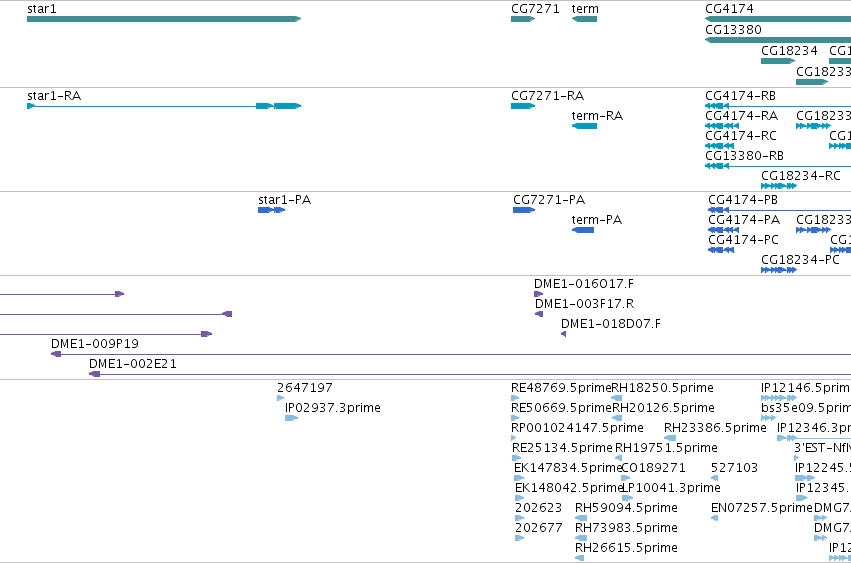Select the DME1-018D07.F clone arrow

click(x=563, y=334)
